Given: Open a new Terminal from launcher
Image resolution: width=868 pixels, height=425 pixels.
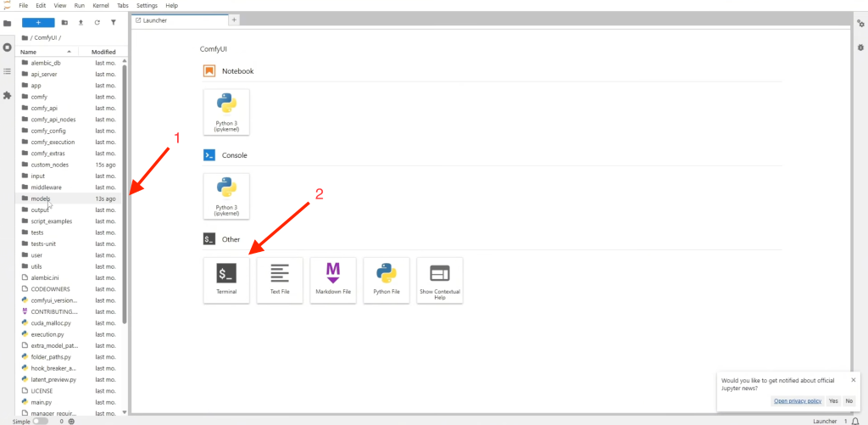Looking at the screenshot, I should 226,281.
